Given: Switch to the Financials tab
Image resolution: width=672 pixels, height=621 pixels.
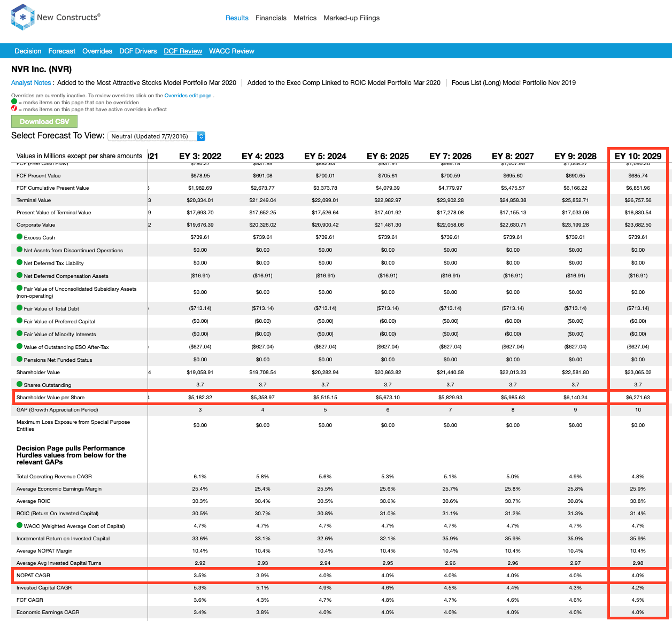Looking at the screenshot, I should (271, 18).
